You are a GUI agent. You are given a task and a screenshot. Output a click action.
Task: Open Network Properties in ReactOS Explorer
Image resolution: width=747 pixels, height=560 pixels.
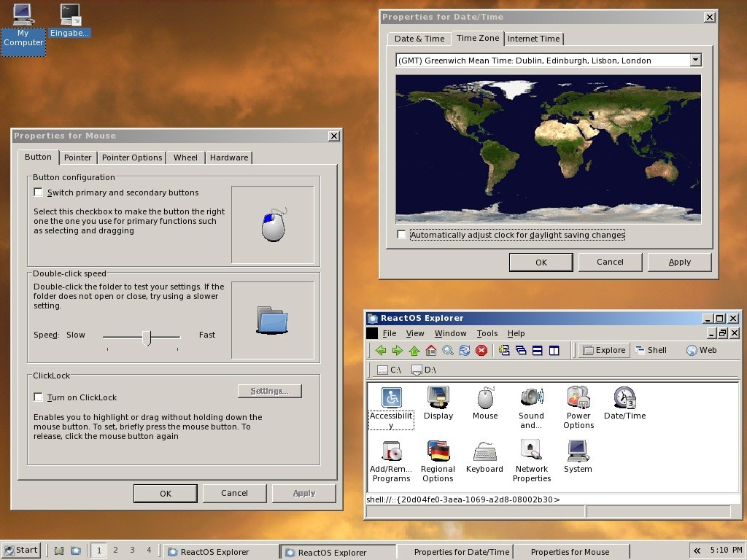click(531, 452)
